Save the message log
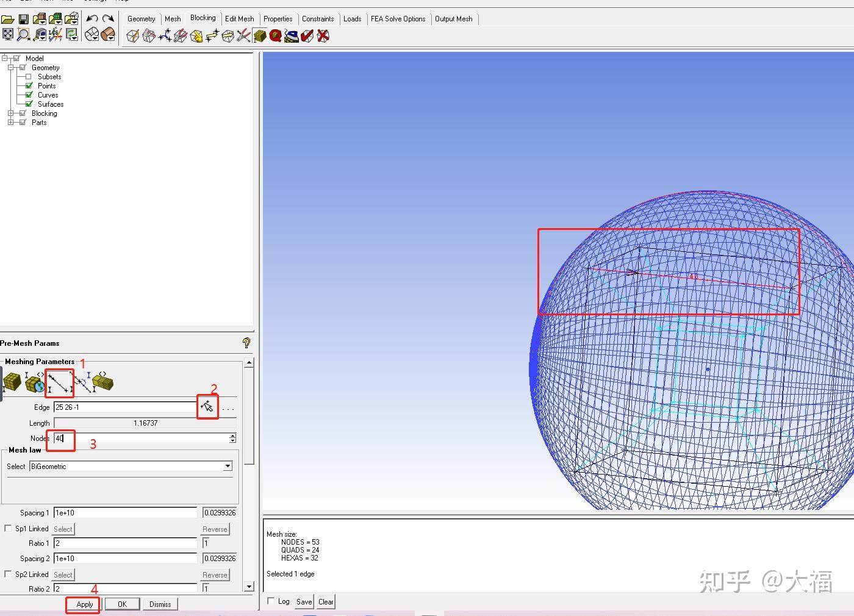 click(x=304, y=601)
